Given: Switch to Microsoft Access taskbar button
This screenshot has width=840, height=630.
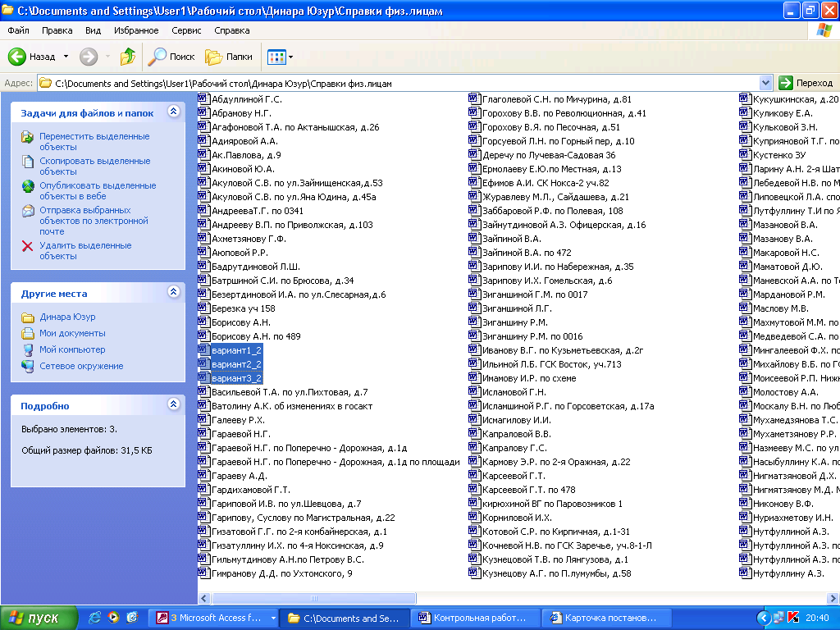Looking at the screenshot, I should (x=214, y=619).
